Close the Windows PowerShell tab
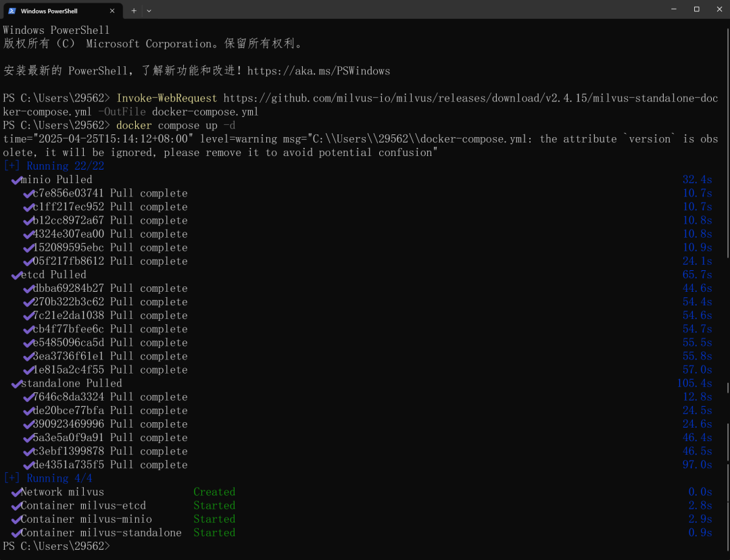The height and width of the screenshot is (560, 730). (114, 11)
